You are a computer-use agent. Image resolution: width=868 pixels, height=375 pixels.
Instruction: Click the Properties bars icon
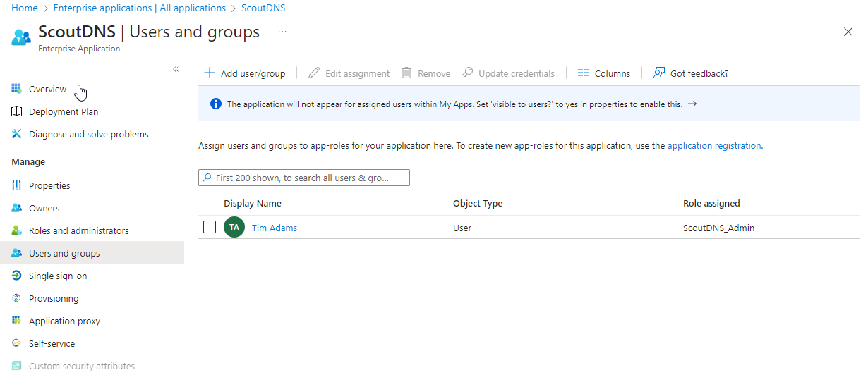17,185
